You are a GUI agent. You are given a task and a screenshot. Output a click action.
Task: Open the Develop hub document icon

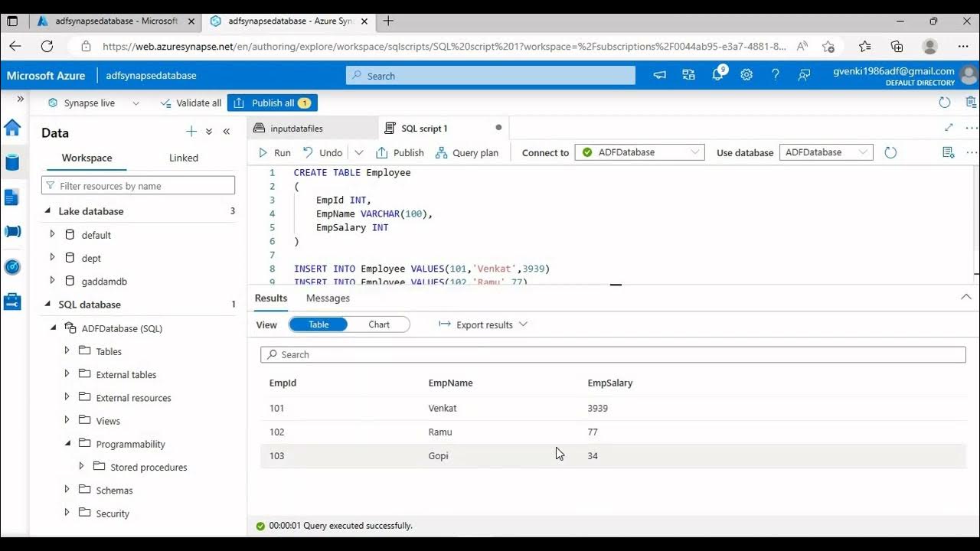pos(12,197)
